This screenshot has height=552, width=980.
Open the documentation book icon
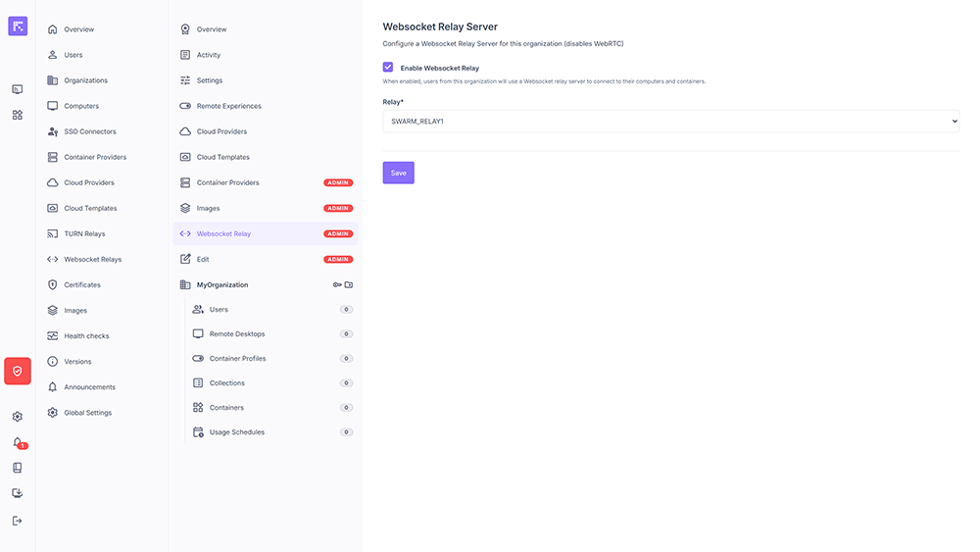pyautogui.click(x=18, y=468)
